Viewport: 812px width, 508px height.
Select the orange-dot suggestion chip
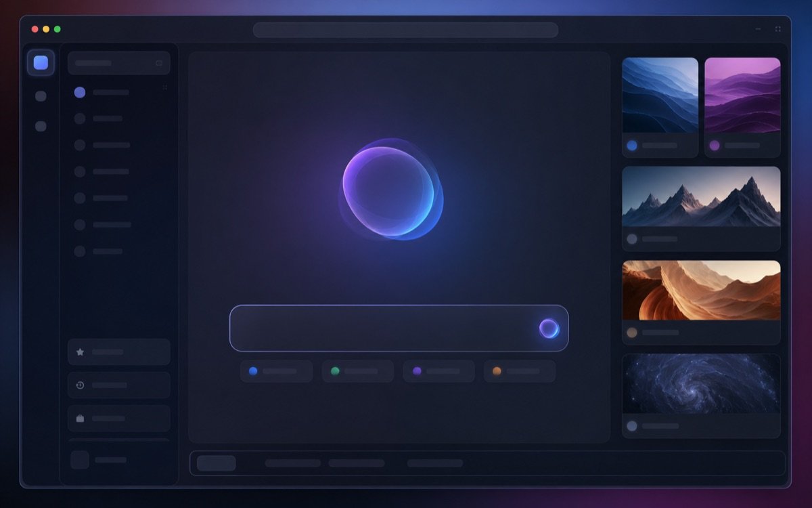click(519, 371)
